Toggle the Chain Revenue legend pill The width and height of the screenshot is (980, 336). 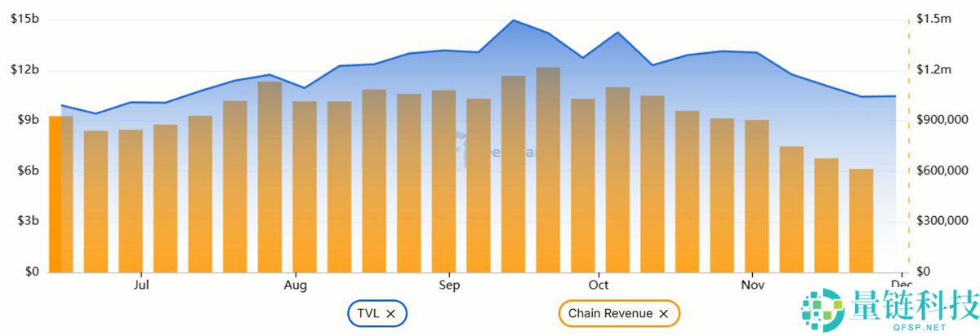point(610,313)
